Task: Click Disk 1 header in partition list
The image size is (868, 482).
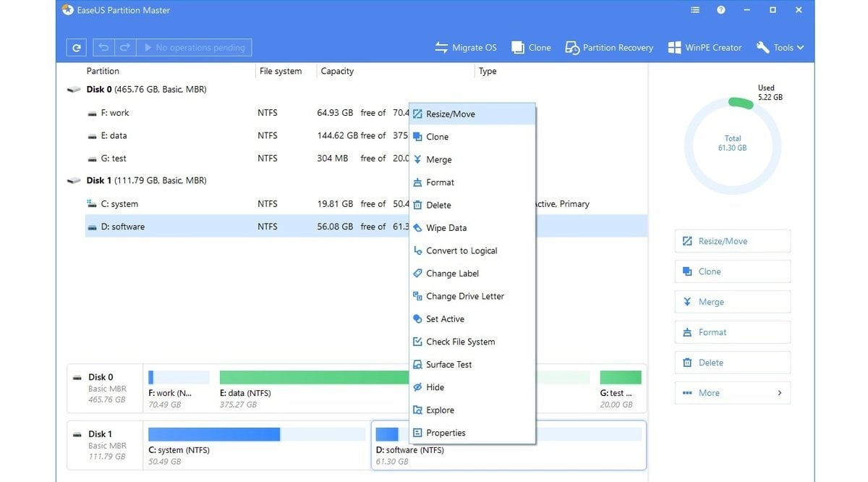Action: pos(146,181)
